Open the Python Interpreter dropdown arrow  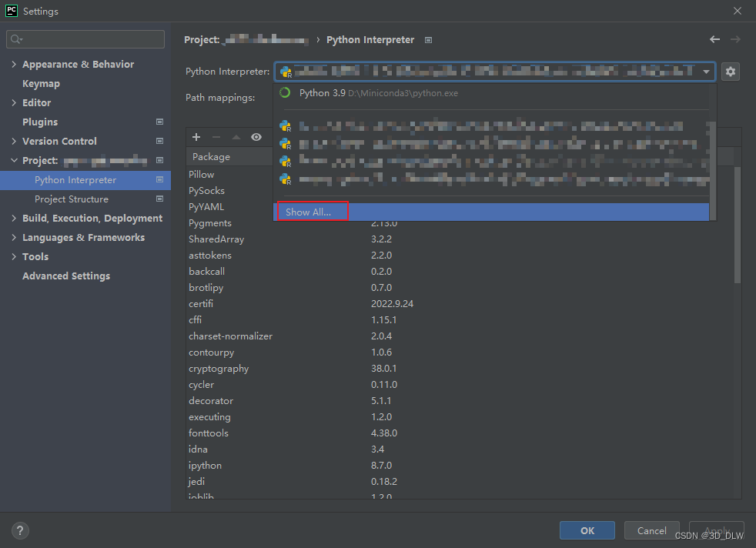coord(706,72)
